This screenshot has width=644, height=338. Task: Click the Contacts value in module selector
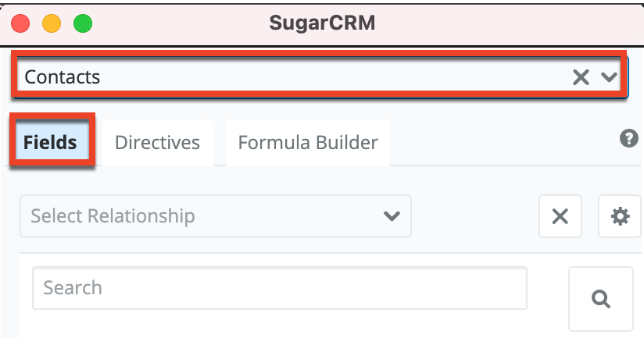[63, 76]
